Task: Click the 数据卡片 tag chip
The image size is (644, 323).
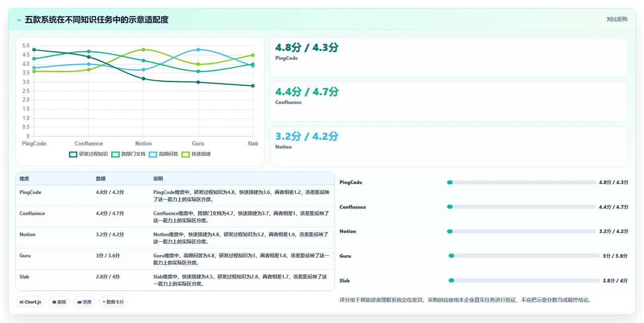Action: click(113, 302)
